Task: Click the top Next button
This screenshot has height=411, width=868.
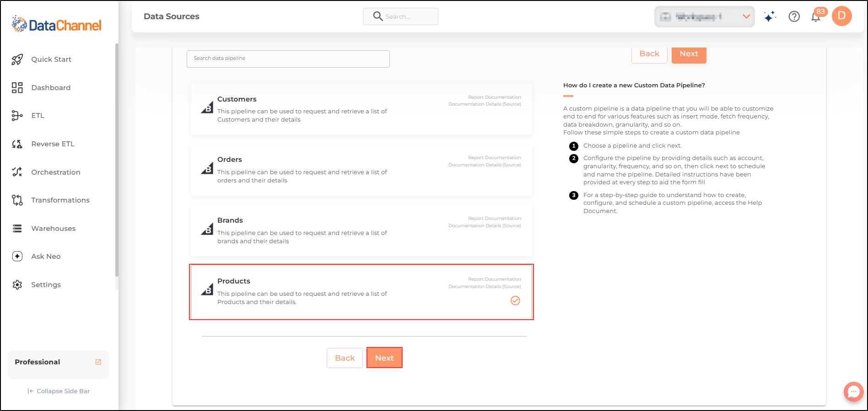Action: click(x=689, y=54)
